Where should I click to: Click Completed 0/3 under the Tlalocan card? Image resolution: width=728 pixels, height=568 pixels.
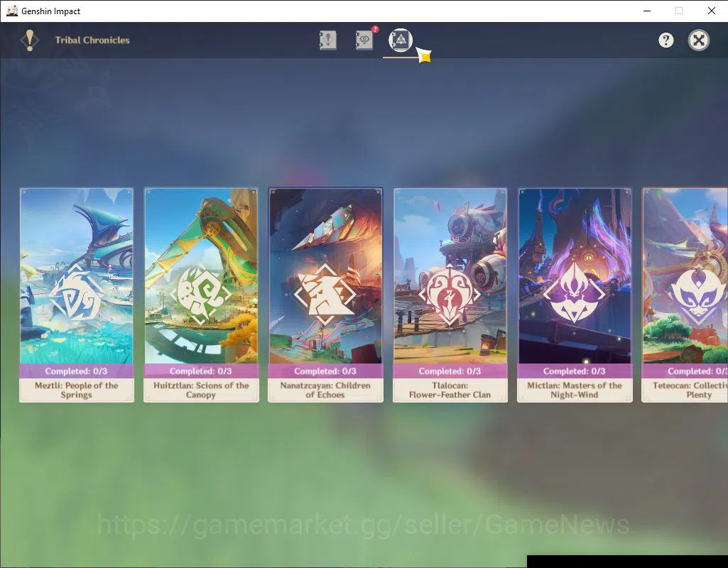pos(450,371)
